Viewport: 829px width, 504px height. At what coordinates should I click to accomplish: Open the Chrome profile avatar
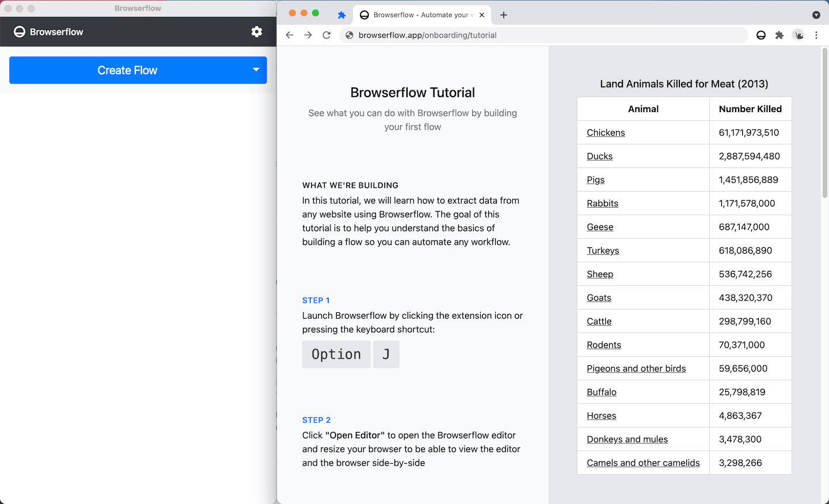[x=798, y=35]
